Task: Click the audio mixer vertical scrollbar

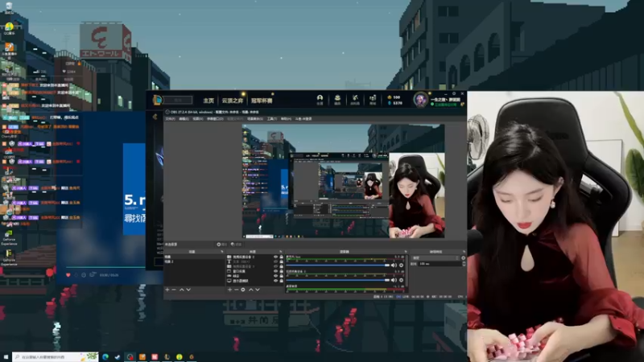Action: pos(407,271)
